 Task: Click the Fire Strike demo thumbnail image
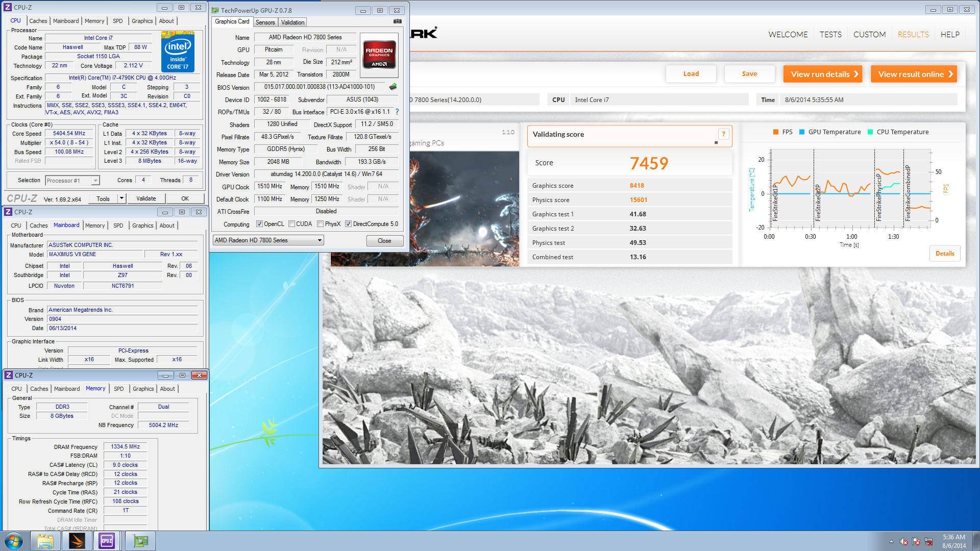(x=425, y=208)
